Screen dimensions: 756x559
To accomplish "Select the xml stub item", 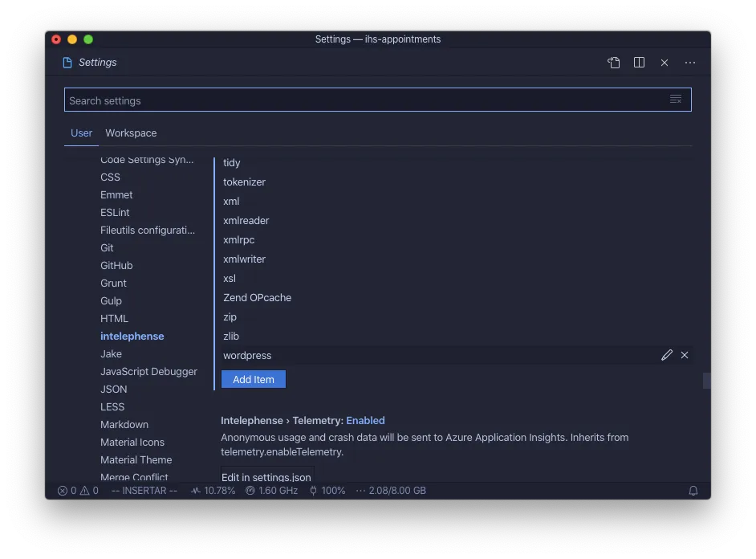I will click(x=231, y=201).
